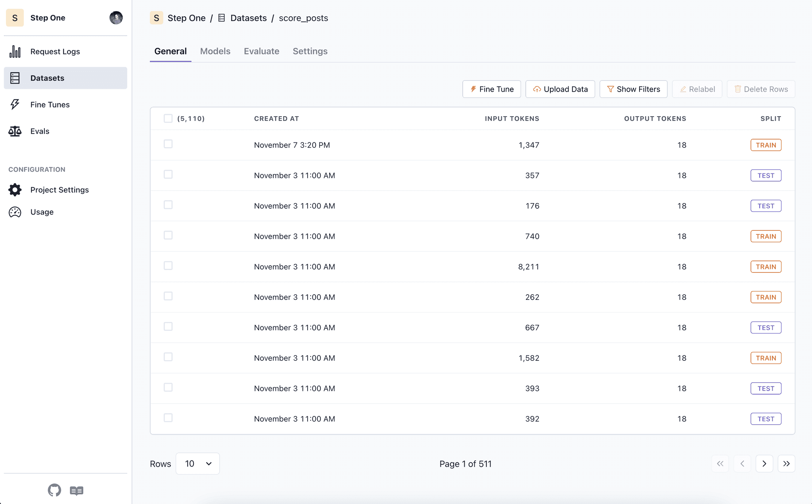
Task: Open the GitHub link at sidebar bottom
Action: coord(54,490)
